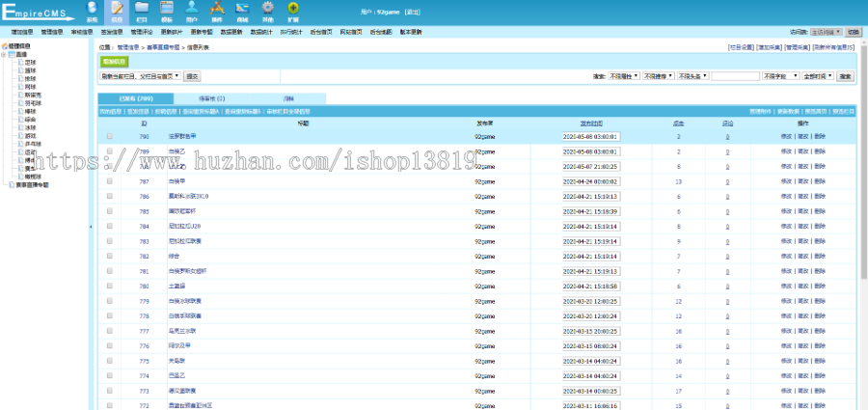This screenshot has width=868, height=410.
Task: Open the 插件 plugin tools icon
Action: [217, 8]
